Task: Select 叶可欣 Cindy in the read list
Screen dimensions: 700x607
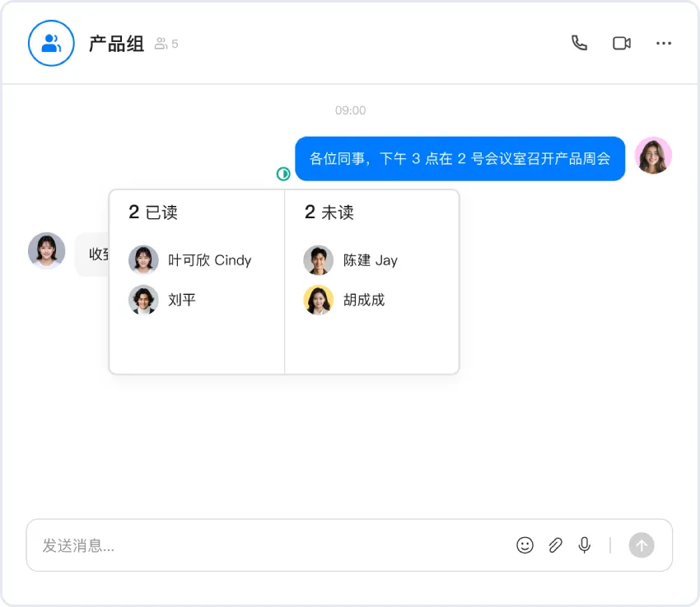Action: tap(208, 260)
